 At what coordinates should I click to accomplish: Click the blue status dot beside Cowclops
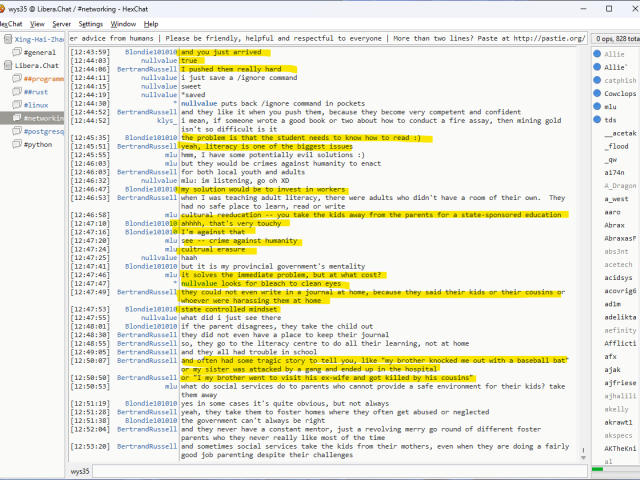coord(598,94)
